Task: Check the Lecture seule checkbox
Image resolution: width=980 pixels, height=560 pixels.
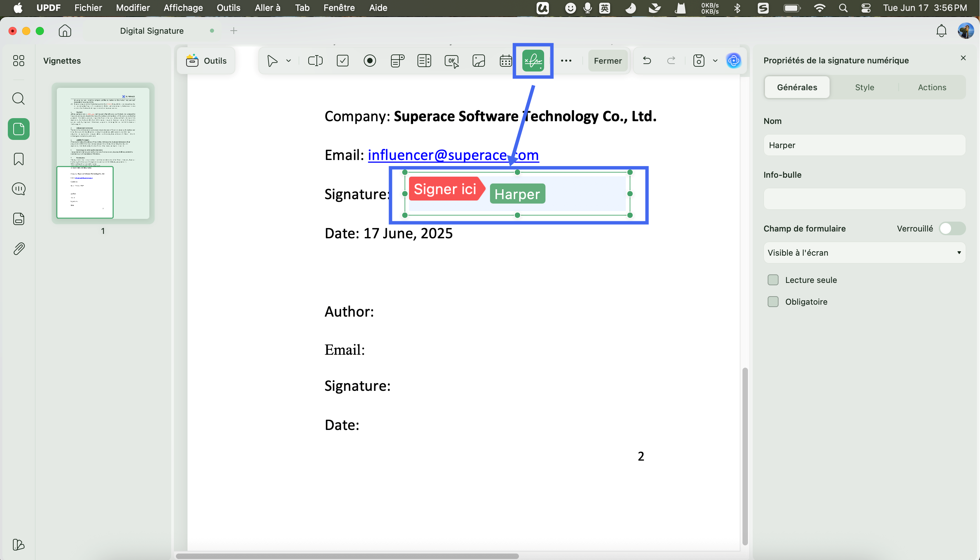Action: point(773,280)
